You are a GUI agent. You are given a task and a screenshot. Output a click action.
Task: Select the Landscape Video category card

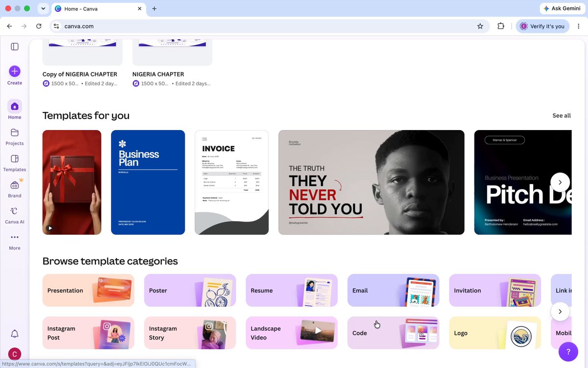click(292, 333)
